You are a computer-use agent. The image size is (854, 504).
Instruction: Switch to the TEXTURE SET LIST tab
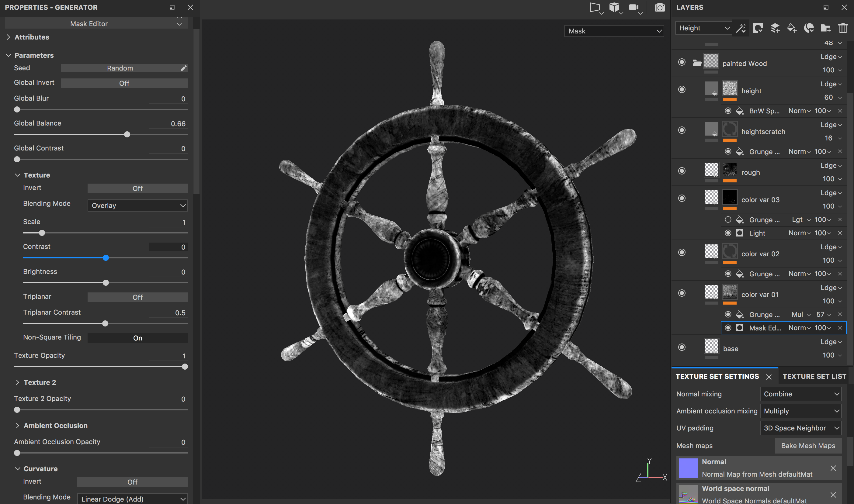[814, 376]
